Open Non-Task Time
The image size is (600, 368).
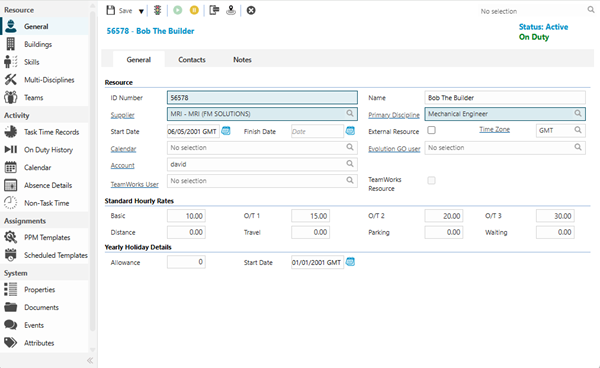(x=44, y=203)
